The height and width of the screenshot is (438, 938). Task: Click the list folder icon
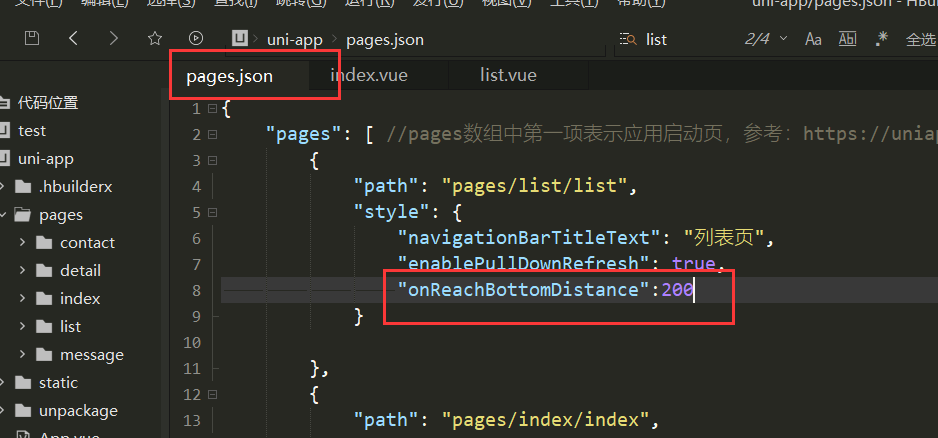click(44, 327)
